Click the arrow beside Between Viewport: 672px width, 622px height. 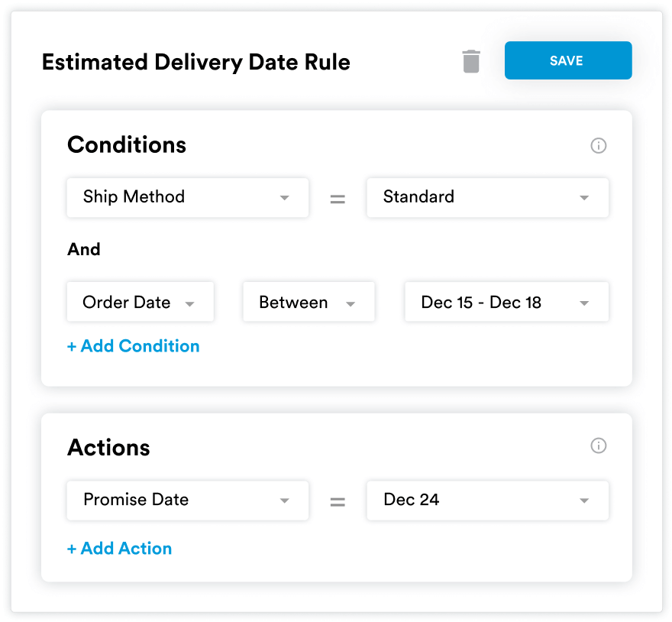click(x=351, y=303)
